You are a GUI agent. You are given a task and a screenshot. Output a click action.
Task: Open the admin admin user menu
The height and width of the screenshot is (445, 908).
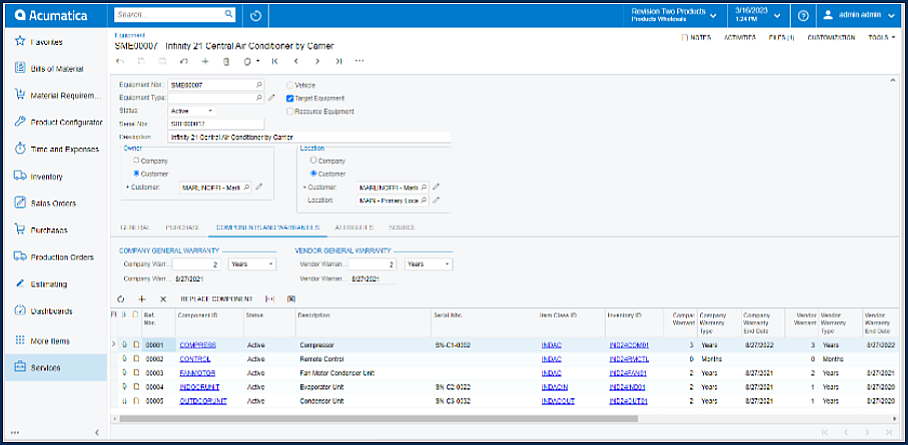(859, 15)
